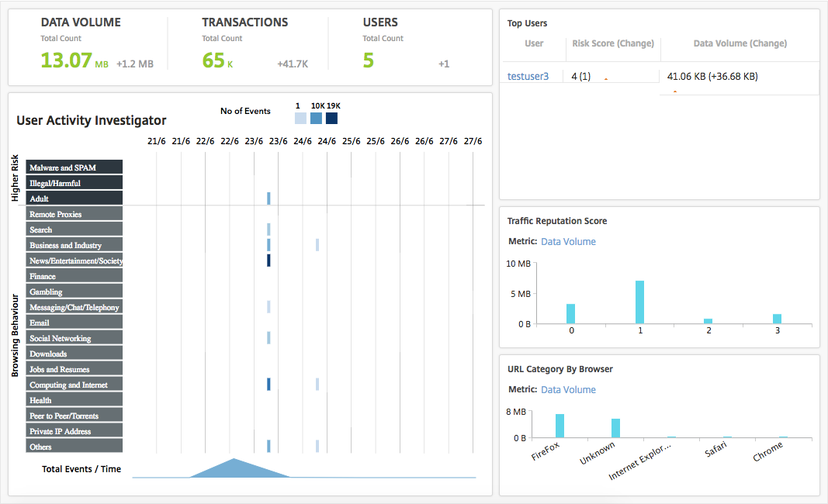Image resolution: width=828 pixels, height=504 pixels.
Task: Click dark News/Entertainment/Society event marker
Action: click(x=268, y=261)
